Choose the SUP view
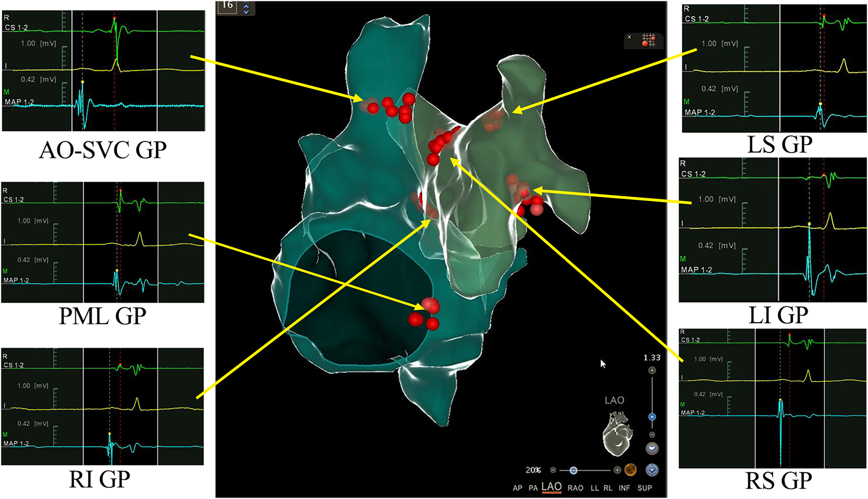Screen dimensions: 868x499 (x=644, y=488)
